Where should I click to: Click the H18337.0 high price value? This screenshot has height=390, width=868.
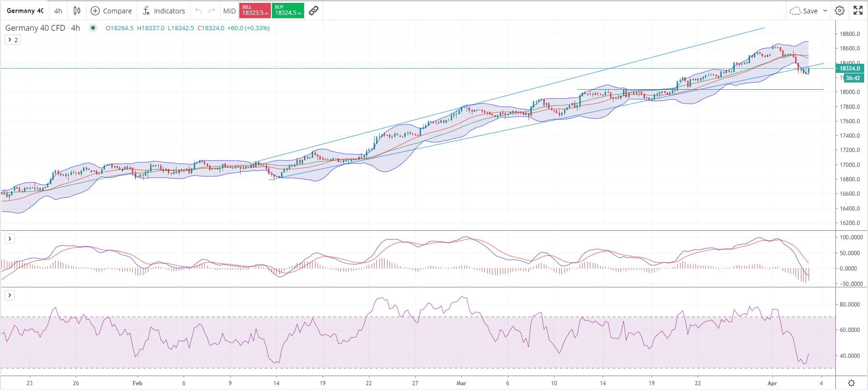point(151,28)
